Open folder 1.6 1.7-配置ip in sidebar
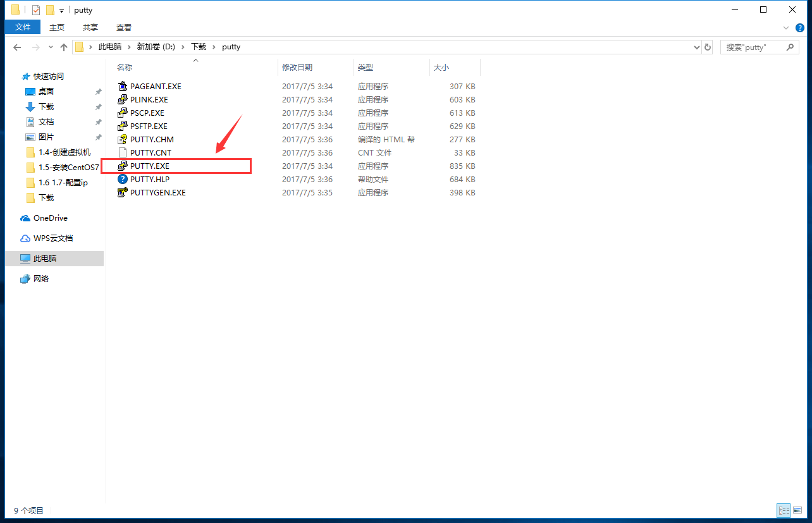Screen dimensions: 812x523 [x=63, y=183]
